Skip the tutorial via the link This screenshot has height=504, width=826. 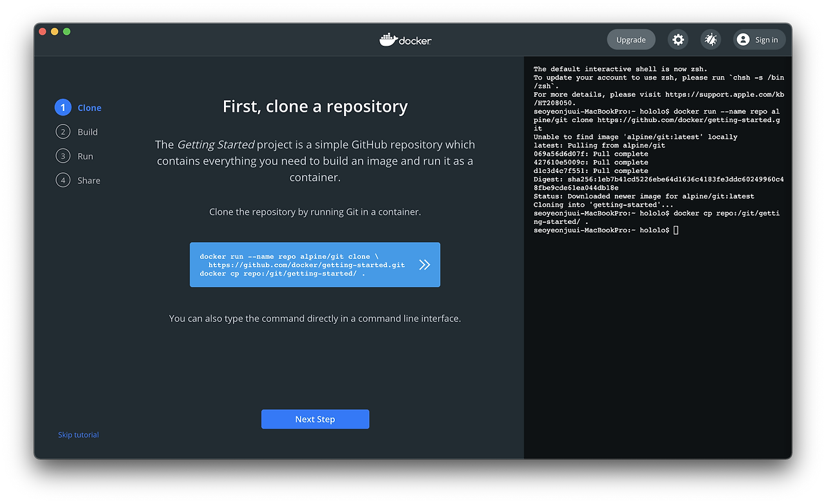78,435
